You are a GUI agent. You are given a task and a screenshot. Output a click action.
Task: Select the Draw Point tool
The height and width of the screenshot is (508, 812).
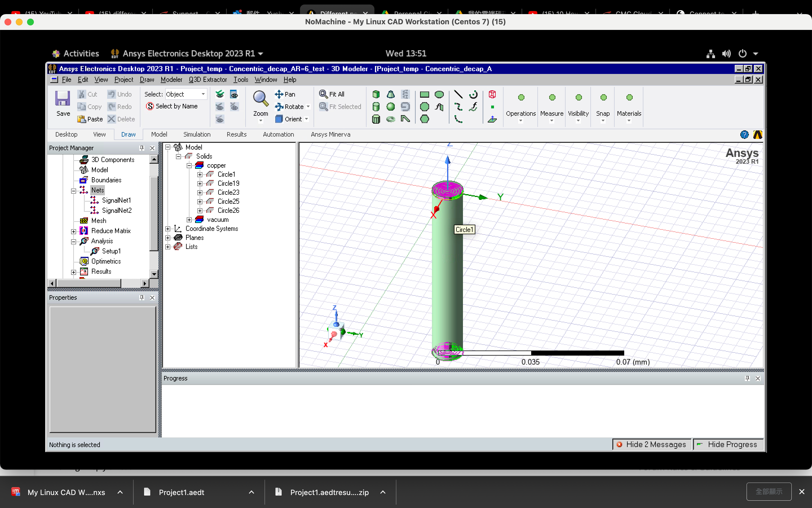click(492, 107)
